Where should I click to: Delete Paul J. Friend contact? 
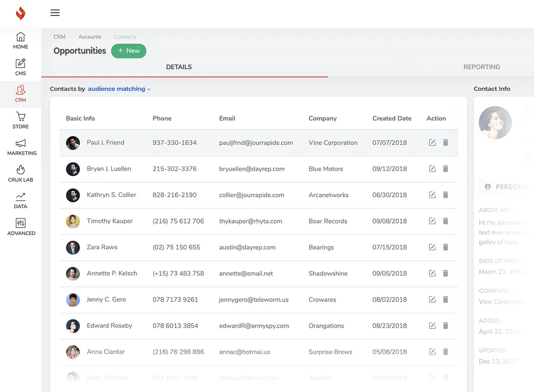(445, 142)
